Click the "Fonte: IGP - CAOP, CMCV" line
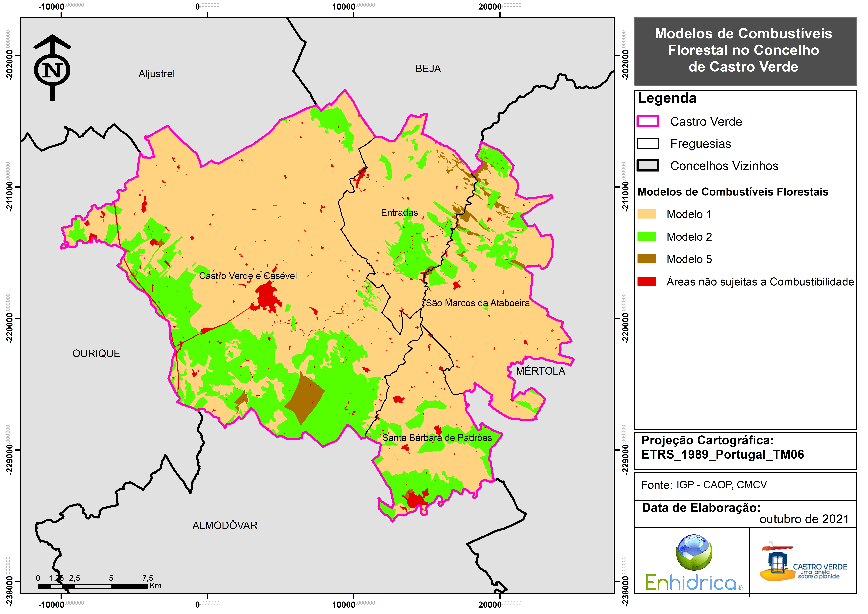 704,485
